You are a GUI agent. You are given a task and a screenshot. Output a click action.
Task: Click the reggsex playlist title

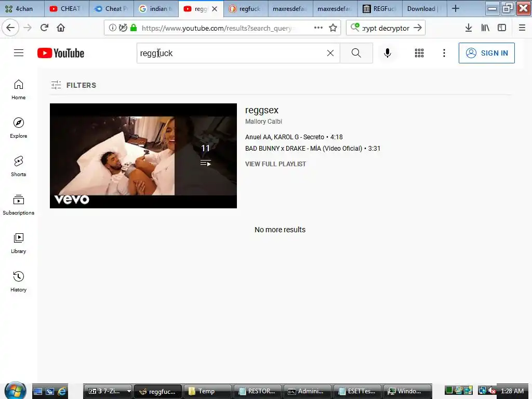262,110
